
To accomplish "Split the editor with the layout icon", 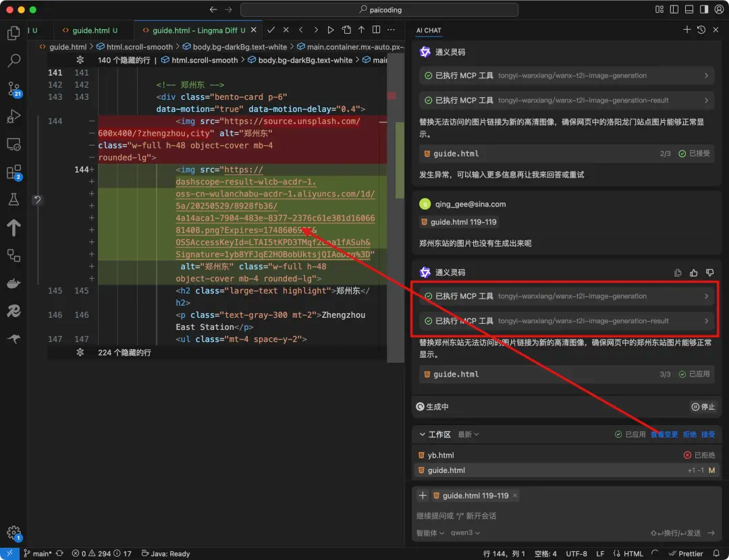I will click(x=376, y=30).
